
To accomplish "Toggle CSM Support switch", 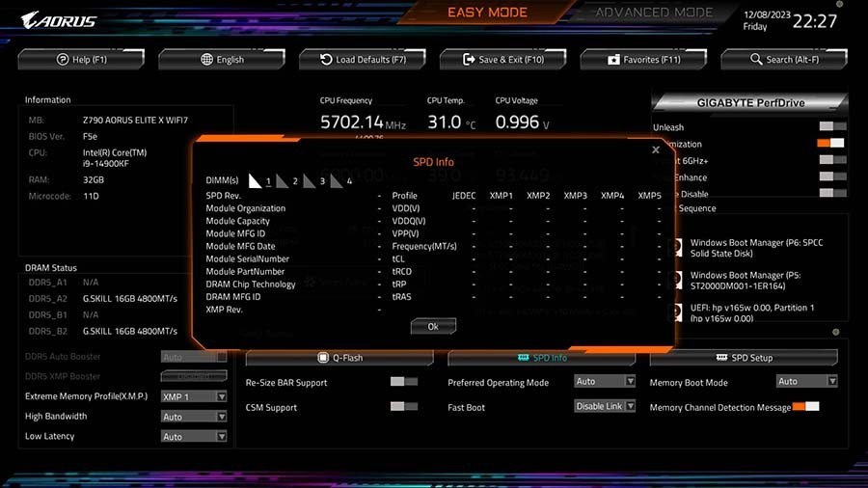I will click(x=403, y=406).
